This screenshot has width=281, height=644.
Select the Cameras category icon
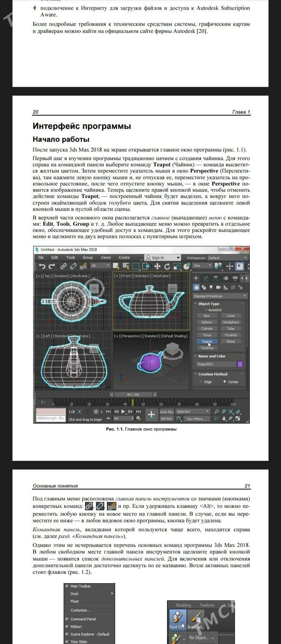(x=218, y=288)
